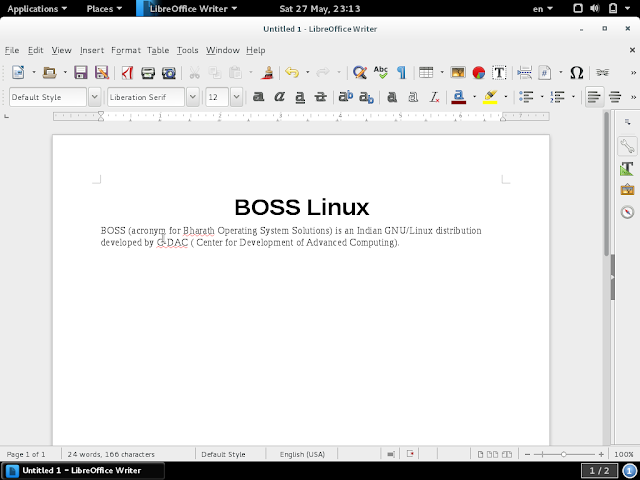Toggle outline text effect
This screenshot has width=640, height=480.
tap(413, 97)
